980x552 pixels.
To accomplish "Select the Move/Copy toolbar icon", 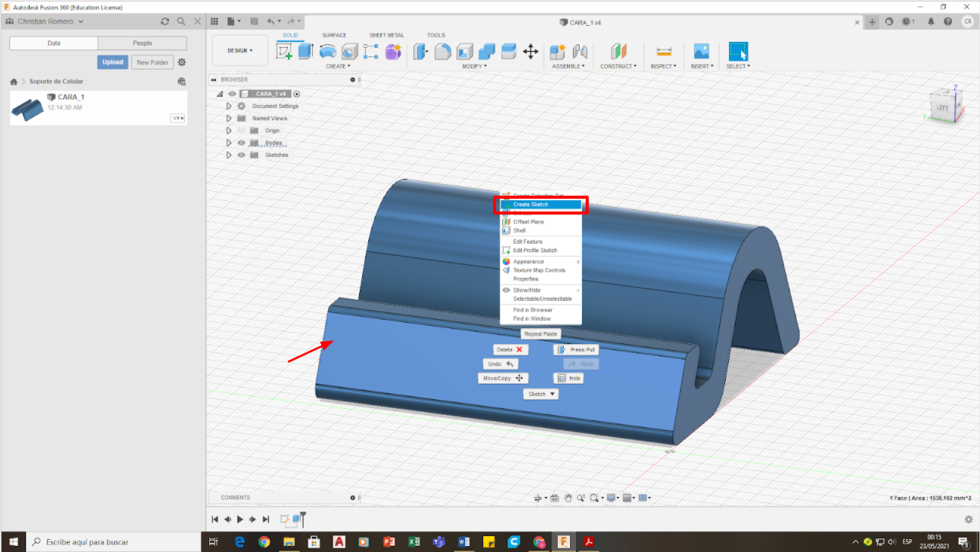I will pyautogui.click(x=531, y=51).
